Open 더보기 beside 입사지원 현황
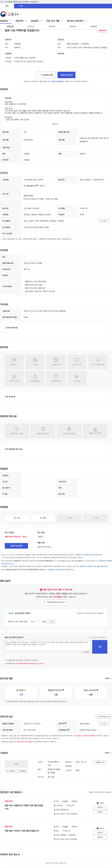112x868 pixels. 108,678
